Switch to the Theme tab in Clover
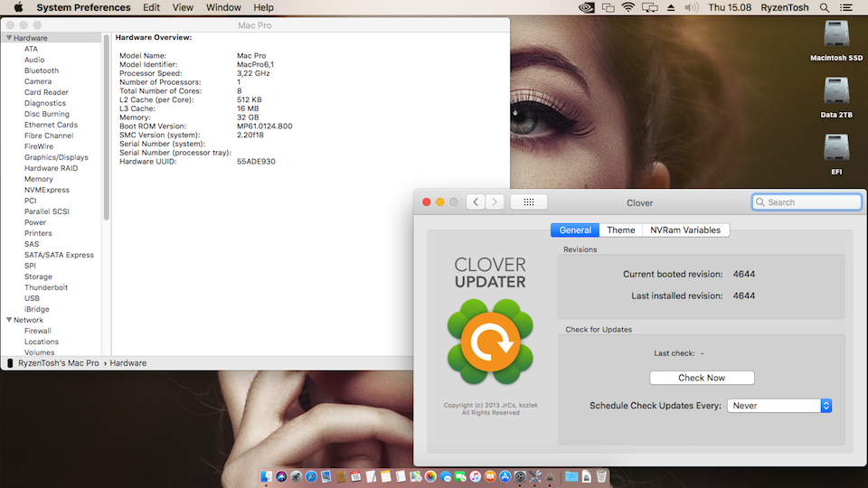The height and width of the screenshot is (488, 868). click(x=620, y=230)
